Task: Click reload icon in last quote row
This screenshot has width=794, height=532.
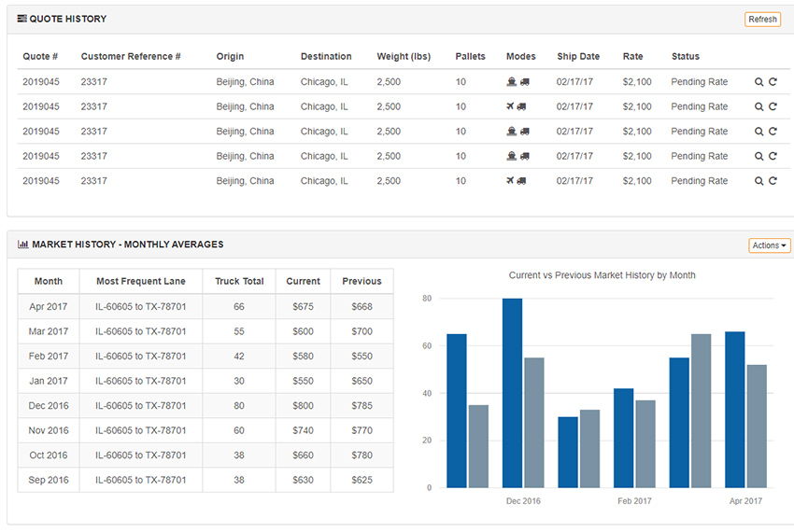Action: pos(773,181)
